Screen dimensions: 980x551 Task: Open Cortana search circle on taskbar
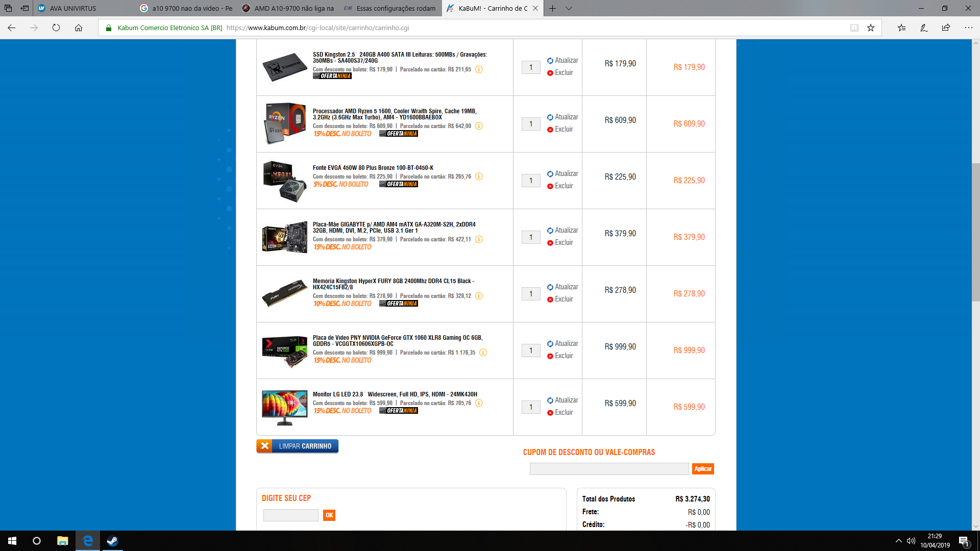point(37,541)
